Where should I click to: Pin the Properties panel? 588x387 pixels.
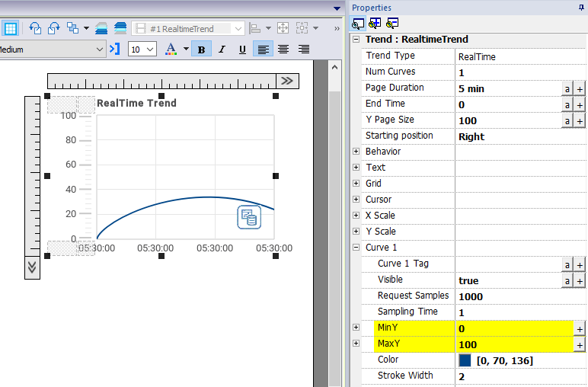coord(582,8)
